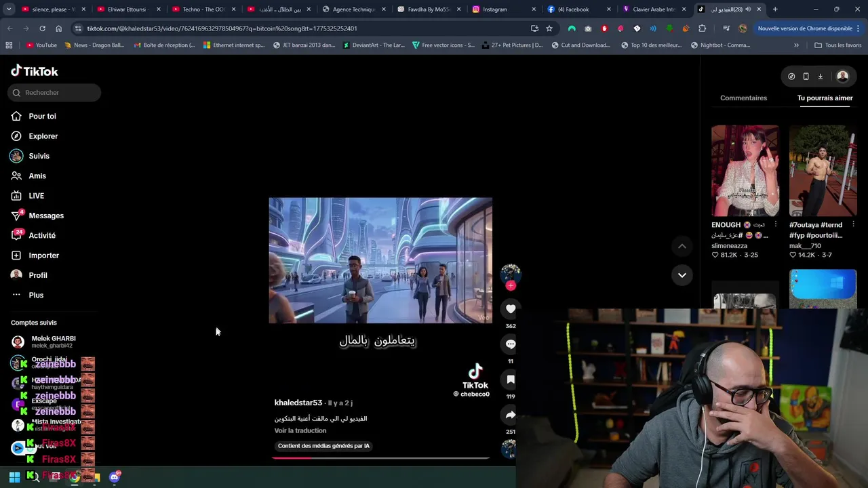Go back in Chrome history

(9, 28)
